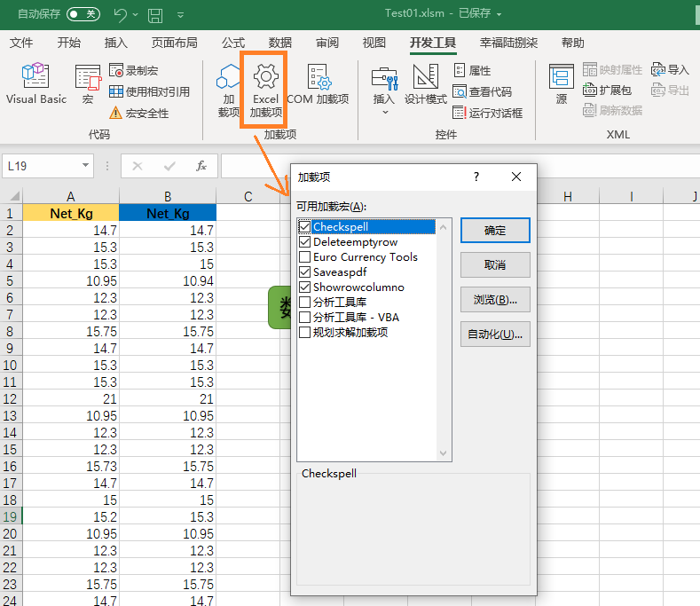
Task: Toggle 使用相对引用 option
Action: (150, 91)
